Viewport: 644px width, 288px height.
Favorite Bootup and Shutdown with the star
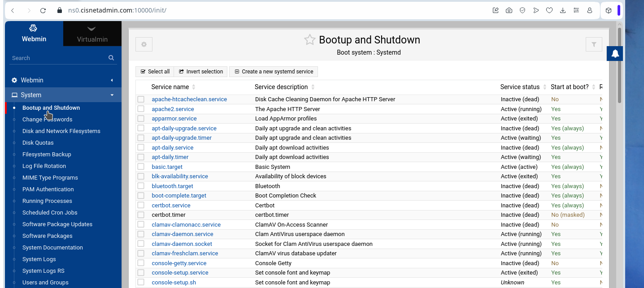tap(310, 40)
